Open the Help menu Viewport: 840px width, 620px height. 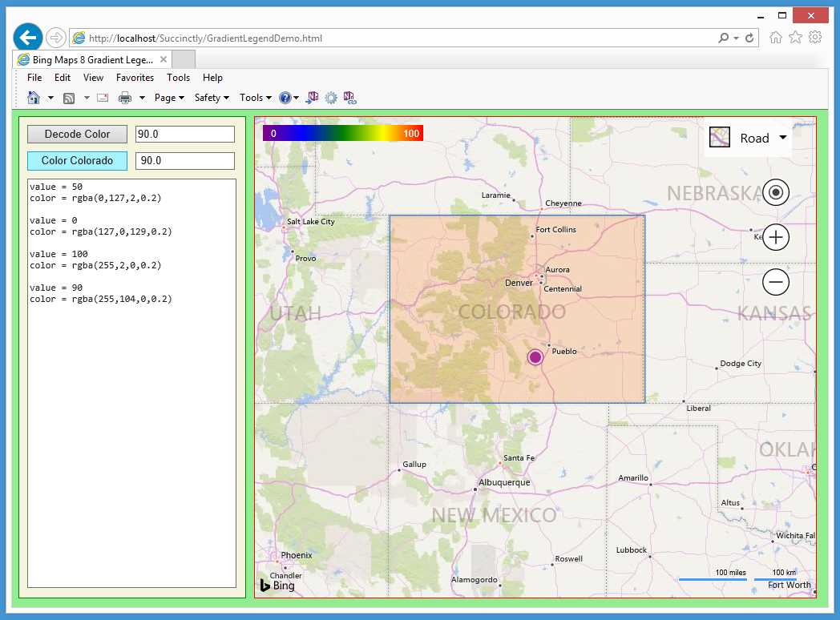(x=212, y=78)
